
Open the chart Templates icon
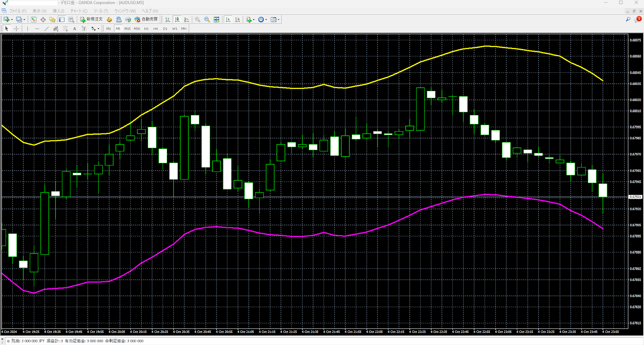273,19
